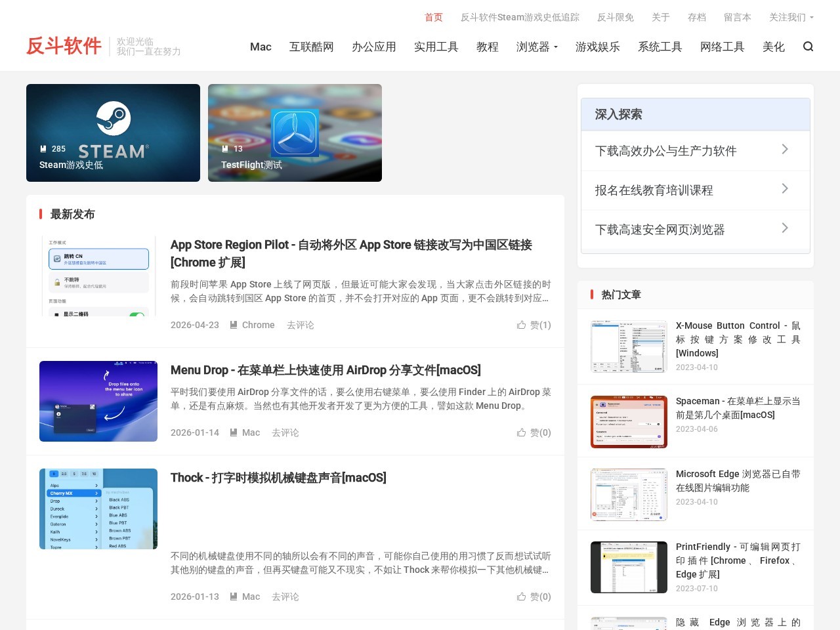The width and height of the screenshot is (840, 630).
Task: Click the like thumb icon for Menu Drop
Action: [x=521, y=432]
